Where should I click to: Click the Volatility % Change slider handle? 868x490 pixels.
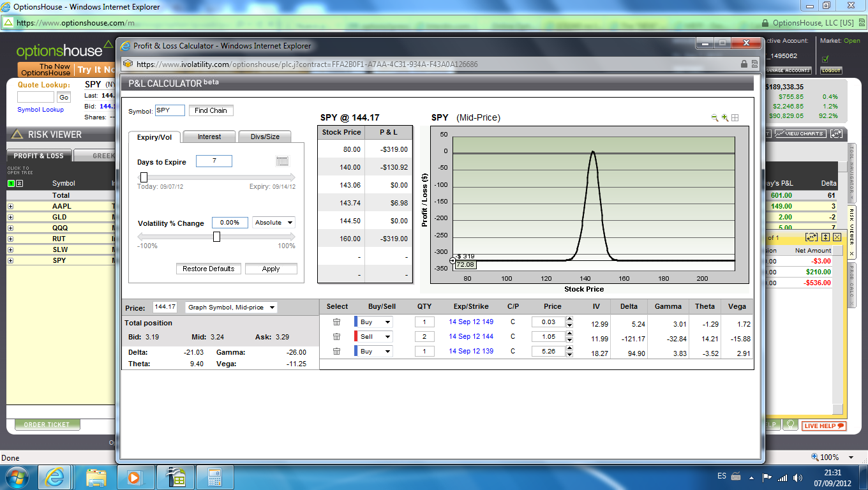pos(216,237)
